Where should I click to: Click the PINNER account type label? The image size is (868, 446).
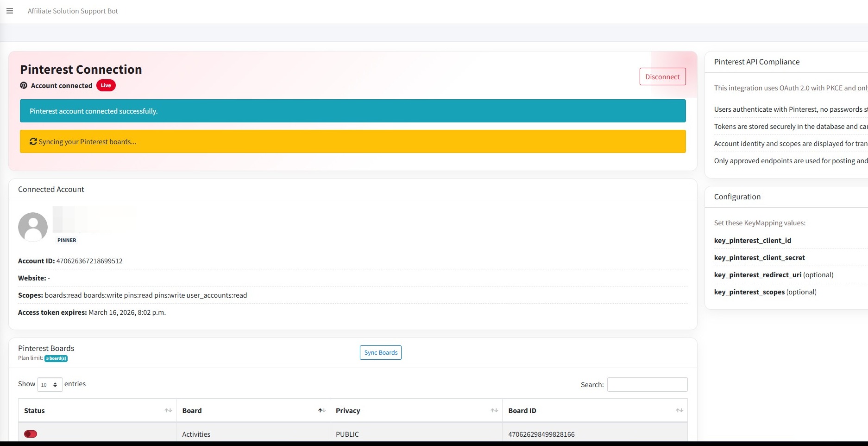(67, 240)
